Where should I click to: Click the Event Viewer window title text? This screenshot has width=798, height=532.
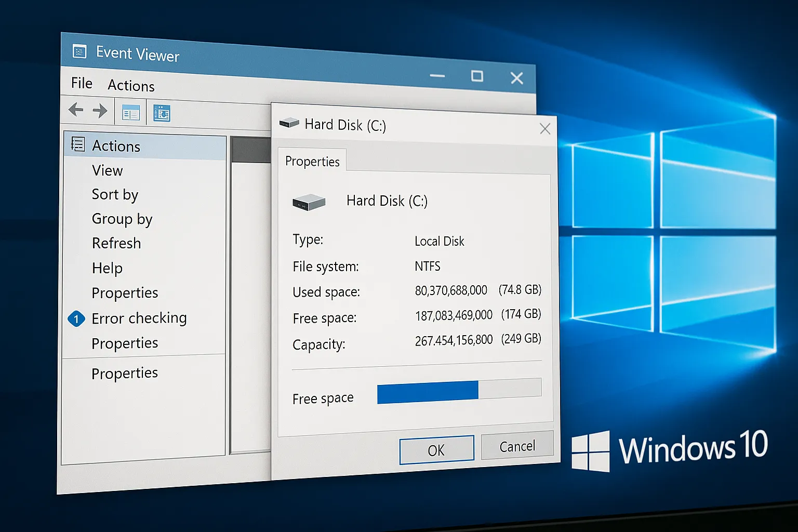pos(138,54)
